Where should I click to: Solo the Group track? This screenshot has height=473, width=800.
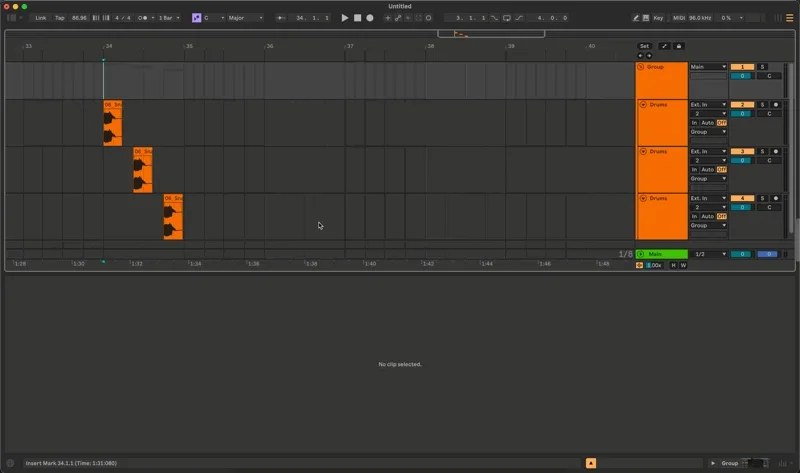762,67
